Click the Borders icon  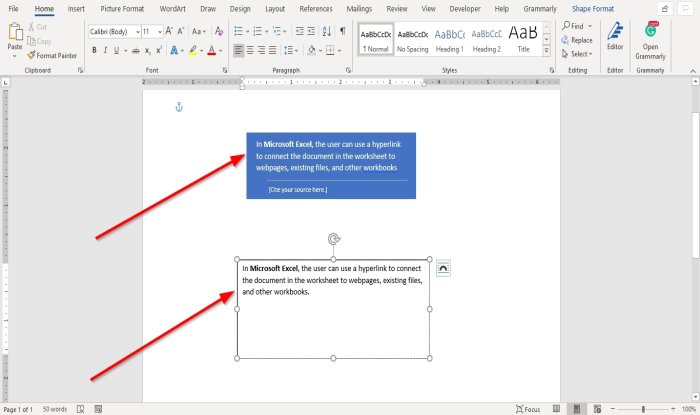tap(330, 50)
